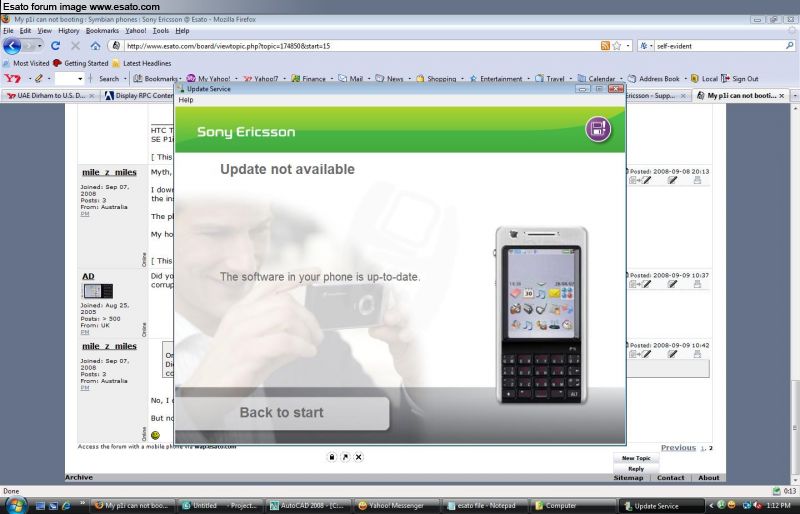Click the New Topic button
Viewport: 800px width, 514px height.
coord(636,458)
